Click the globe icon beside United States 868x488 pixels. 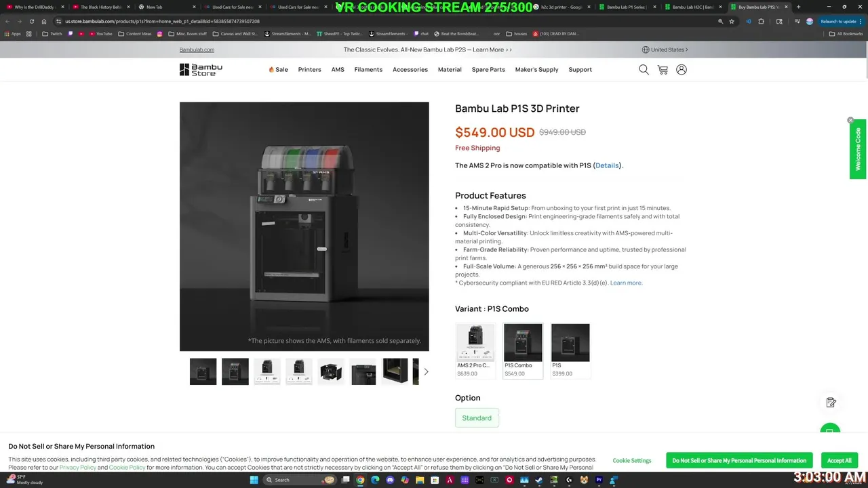[646, 49]
